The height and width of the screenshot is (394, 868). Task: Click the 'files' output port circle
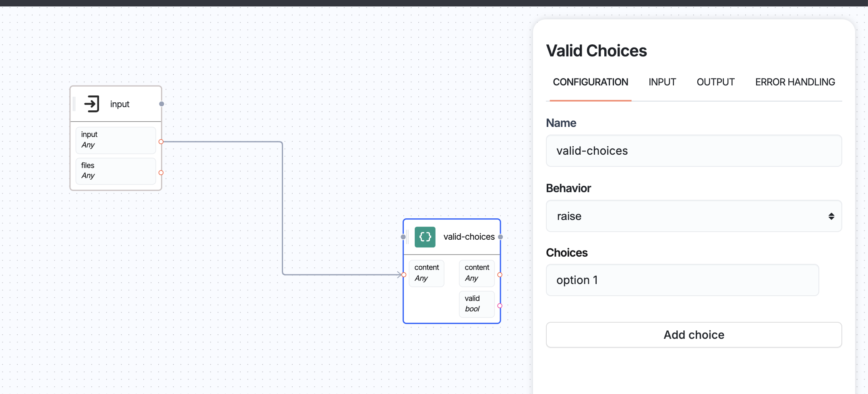click(161, 173)
